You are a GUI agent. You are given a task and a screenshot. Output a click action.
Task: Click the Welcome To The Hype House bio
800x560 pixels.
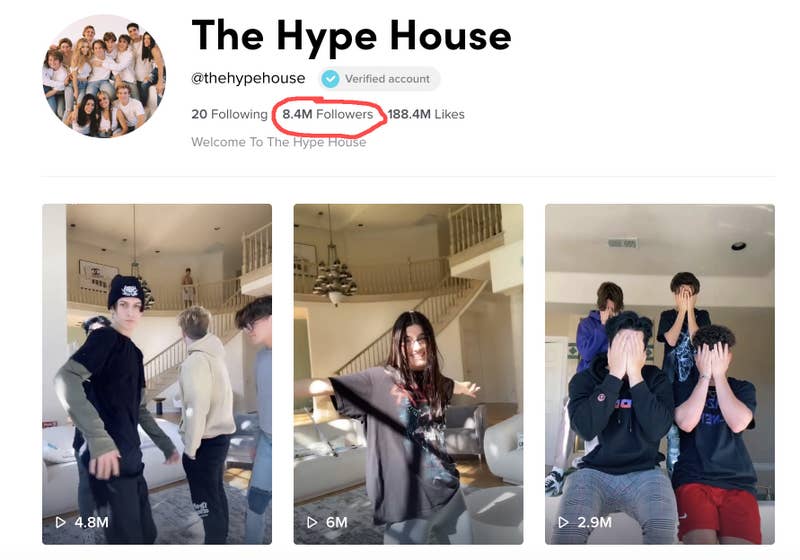(x=279, y=142)
